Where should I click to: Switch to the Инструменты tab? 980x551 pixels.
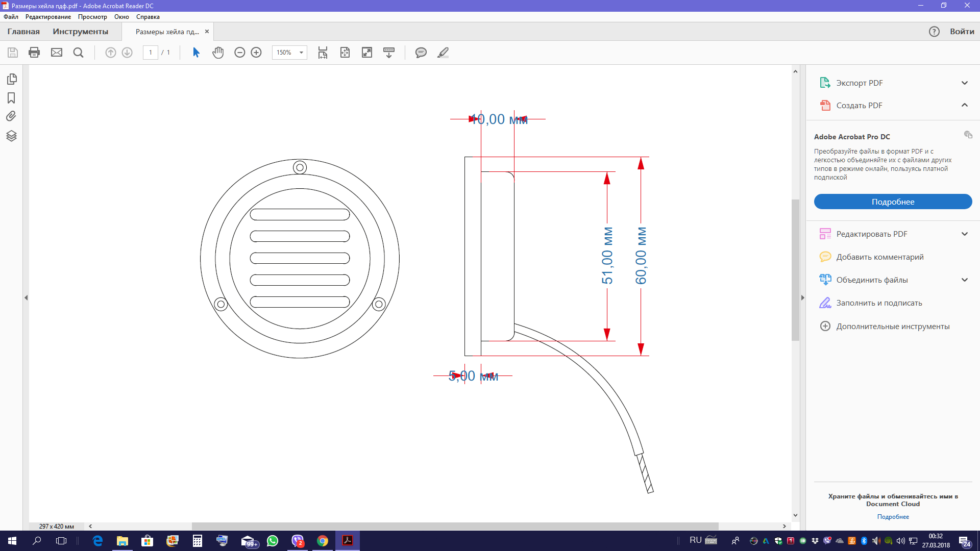click(80, 32)
